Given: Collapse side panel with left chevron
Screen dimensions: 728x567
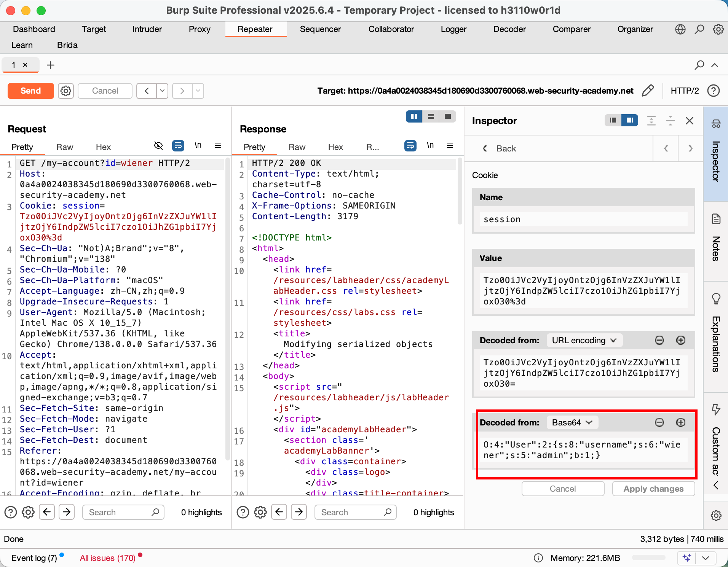Looking at the screenshot, I should tap(716, 485).
